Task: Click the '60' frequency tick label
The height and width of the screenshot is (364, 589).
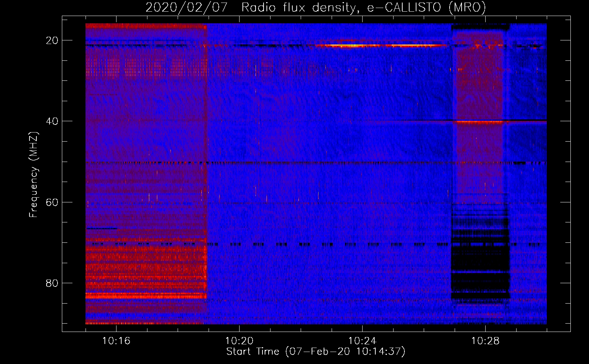Action: (x=52, y=202)
